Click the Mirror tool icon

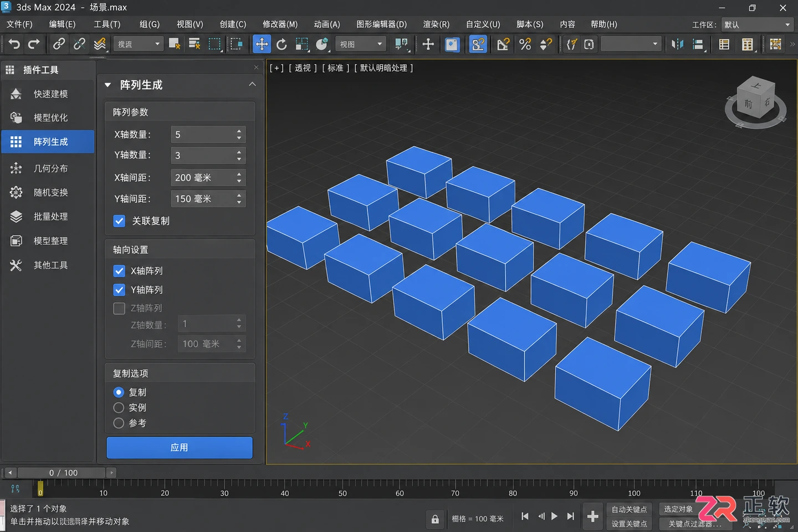pyautogui.click(x=677, y=44)
